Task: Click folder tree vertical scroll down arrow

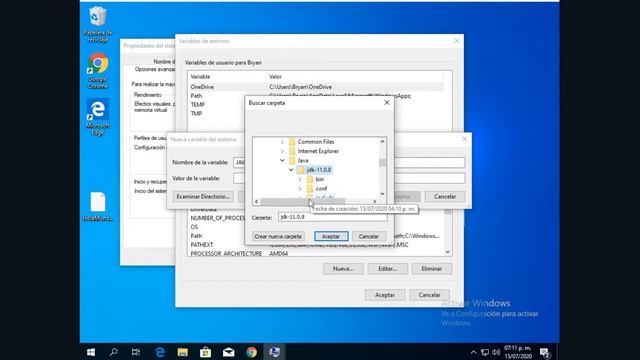Action: [x=382, y=194]
